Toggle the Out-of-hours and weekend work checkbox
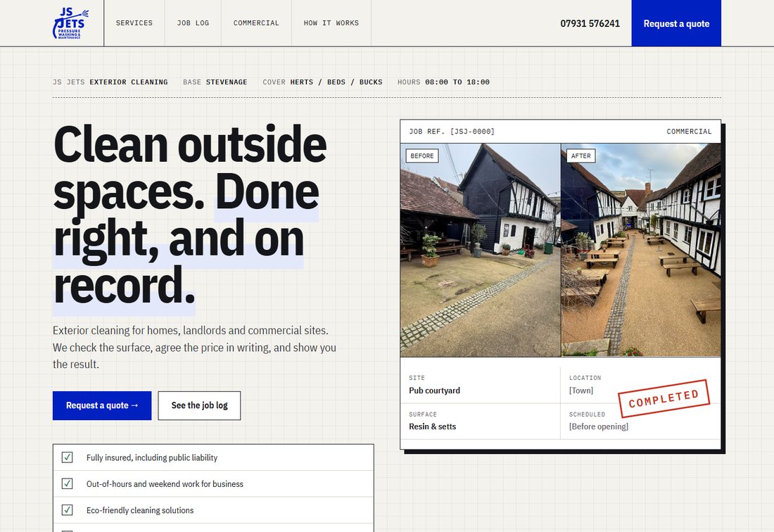This screenshot has width=774, height=532. pyautogui.click(x=67, y=483)
